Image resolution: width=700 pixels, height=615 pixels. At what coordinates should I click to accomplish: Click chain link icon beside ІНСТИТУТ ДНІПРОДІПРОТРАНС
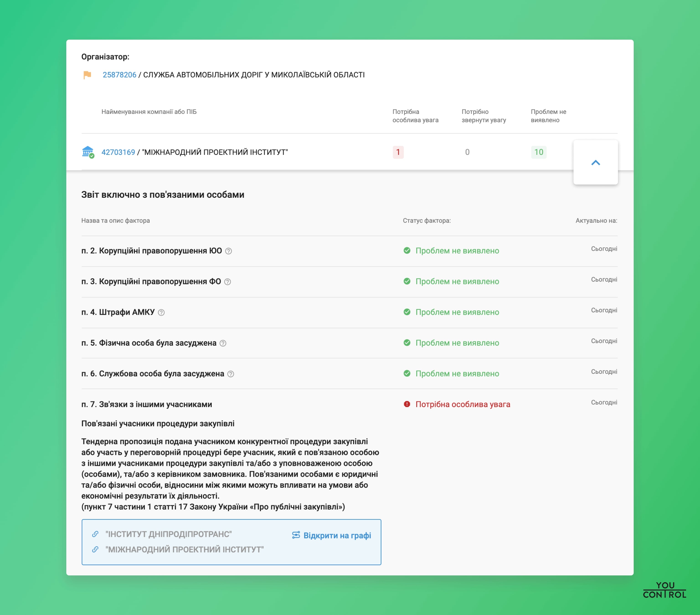[x=95, y=534]
